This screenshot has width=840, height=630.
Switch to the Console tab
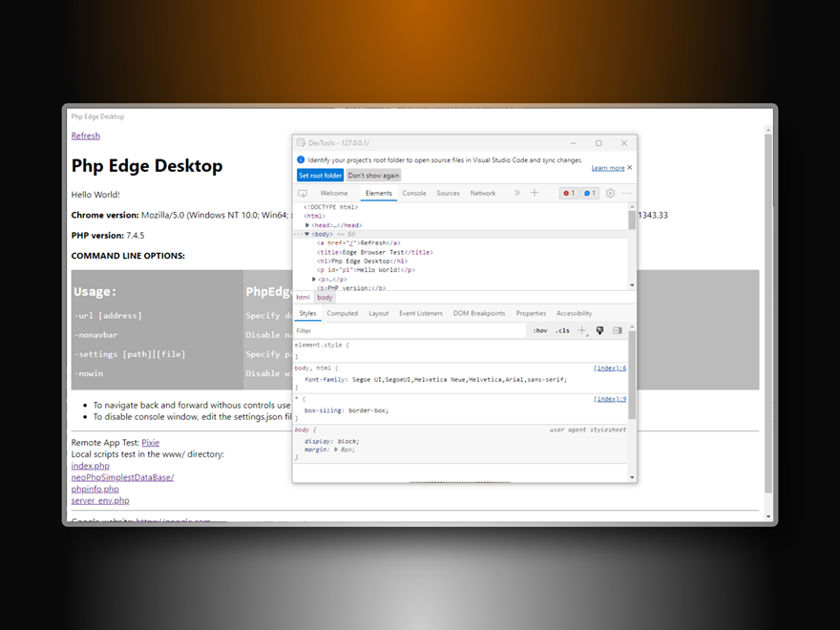[414, 194]
